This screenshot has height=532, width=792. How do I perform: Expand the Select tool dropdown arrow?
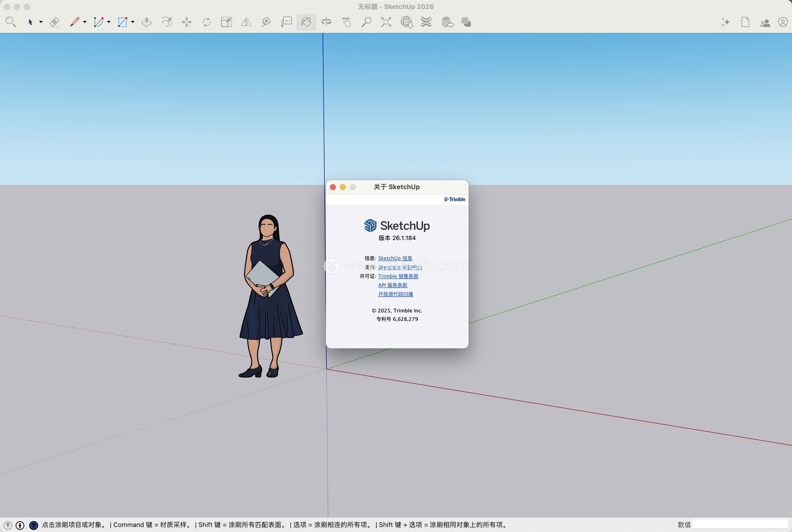[x=41, y=22]
